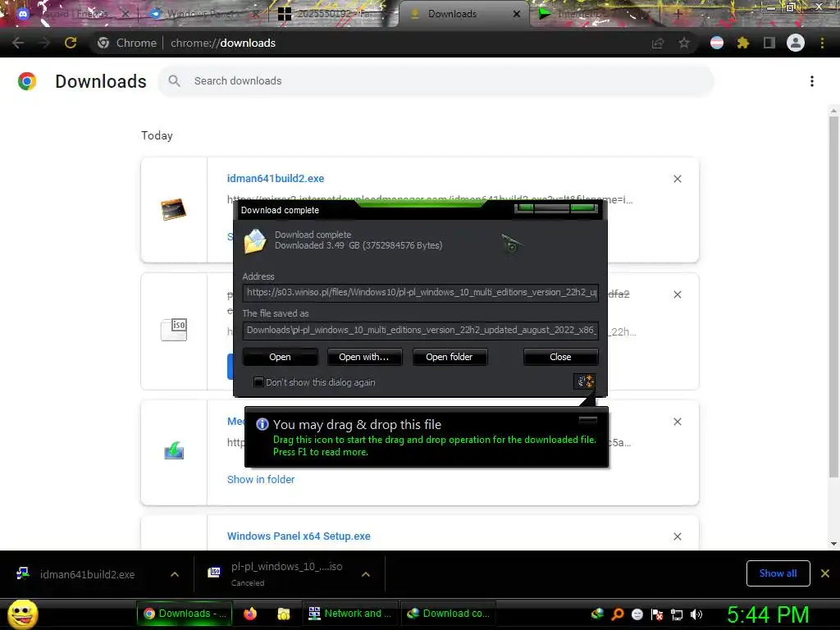Click the file saved as path field
This screenshot has width=840, height=630.
click(x=421, y=330)
